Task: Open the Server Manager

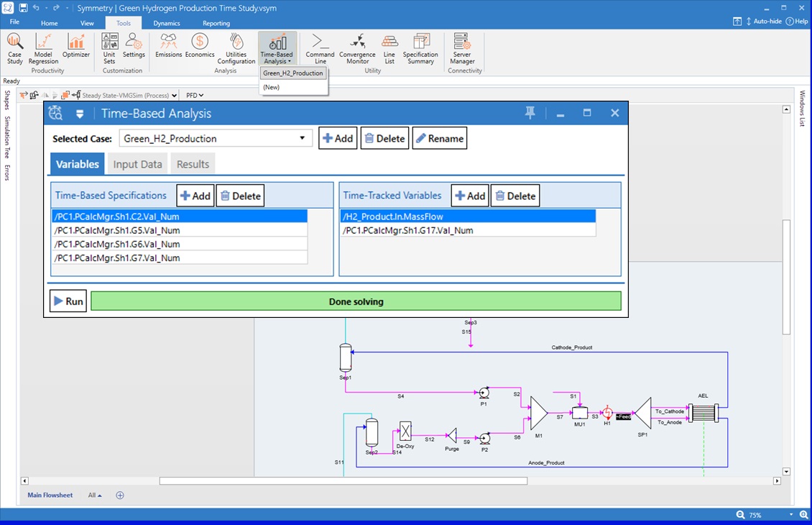Action: 462,47
